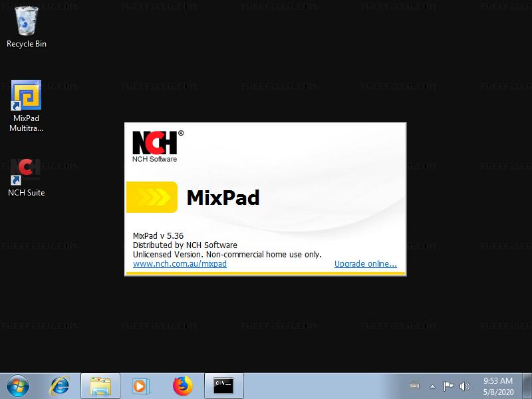The image size is (532, 399).
Task: Click the Upgrade online link
Action: [365, 263]
